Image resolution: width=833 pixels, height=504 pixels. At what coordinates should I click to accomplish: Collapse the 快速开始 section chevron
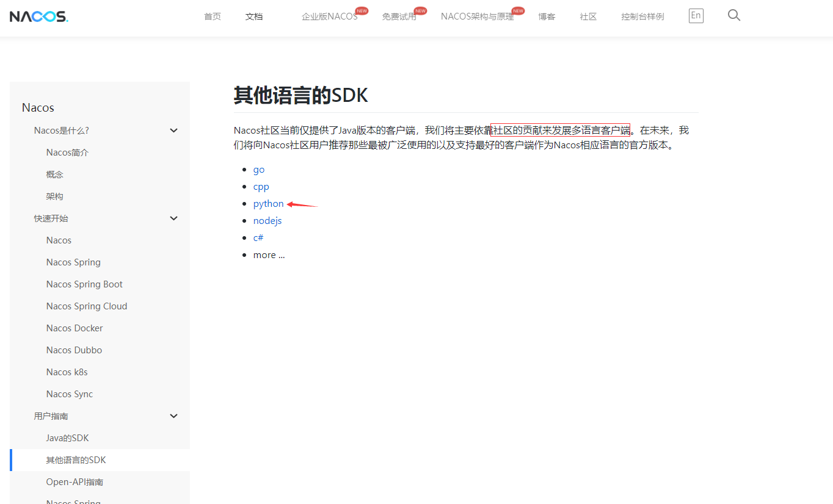[173, 218]
